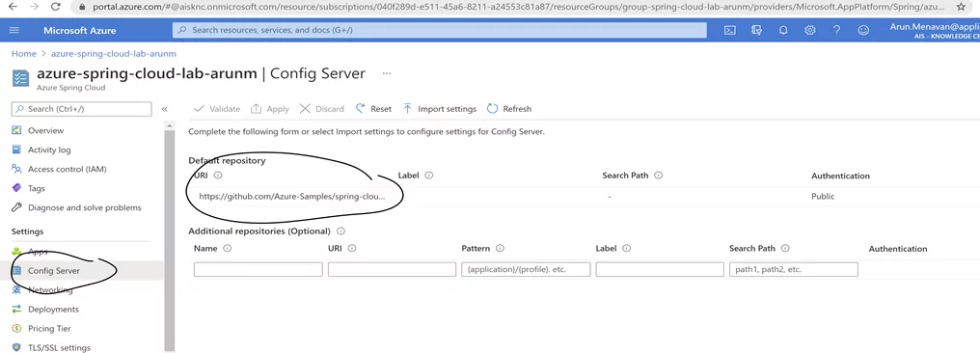Open TLS/SSL settings
The height and width of the screenshot is (353, 980).
click(x=59, y=347)
